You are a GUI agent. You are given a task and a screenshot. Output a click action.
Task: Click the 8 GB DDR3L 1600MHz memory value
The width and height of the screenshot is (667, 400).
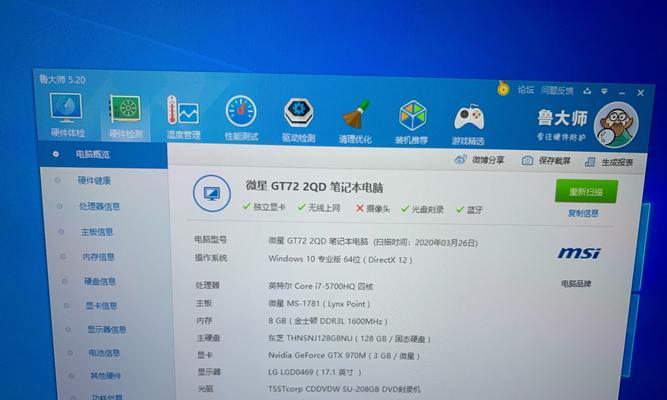click(328, 321)
